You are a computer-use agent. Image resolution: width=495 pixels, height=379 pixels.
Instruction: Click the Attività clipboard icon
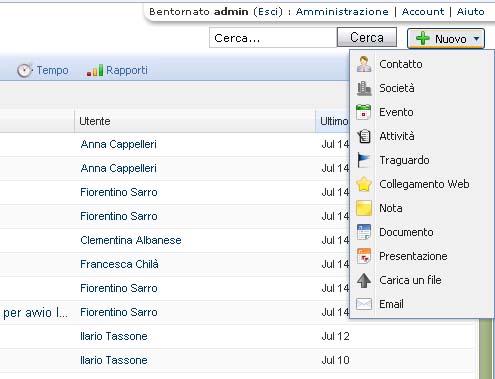364,136
